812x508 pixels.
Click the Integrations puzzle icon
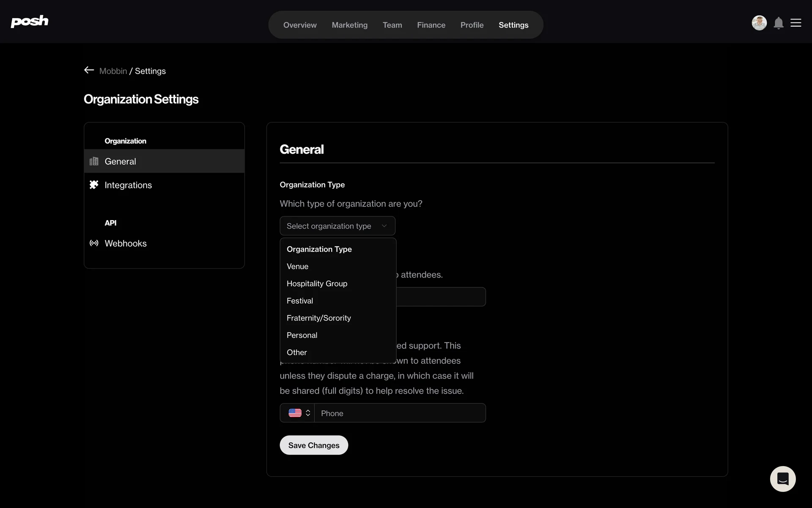94,185
